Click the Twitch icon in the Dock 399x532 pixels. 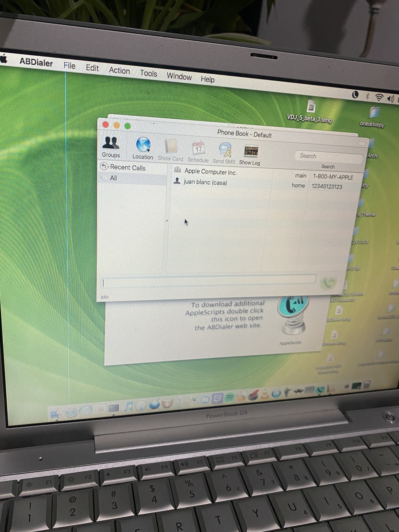tap(218, 398)
